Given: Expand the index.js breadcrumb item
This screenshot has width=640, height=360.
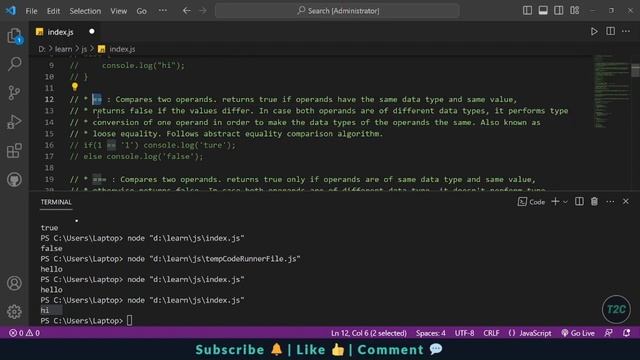Looking at the screenshot, I should [117, 49].
